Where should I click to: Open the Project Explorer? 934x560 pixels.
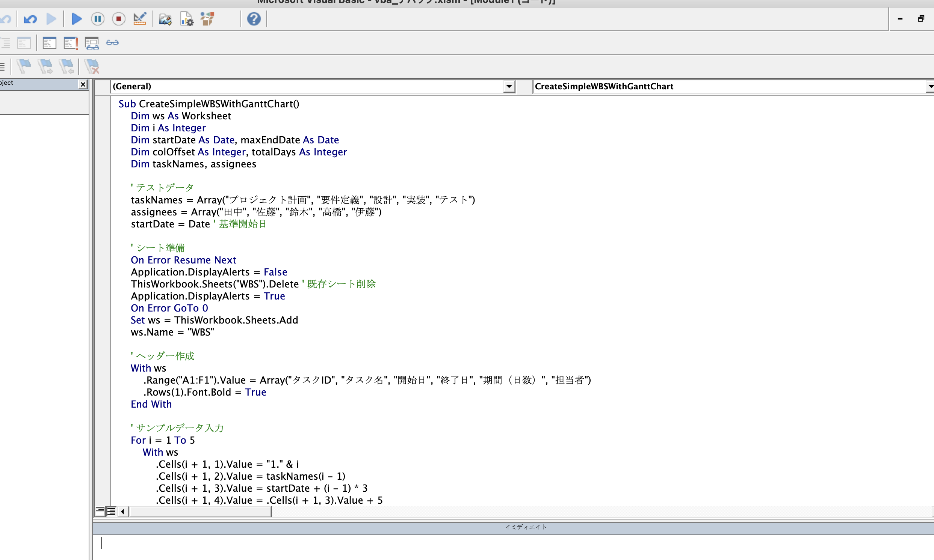click(x=165, y=19)
